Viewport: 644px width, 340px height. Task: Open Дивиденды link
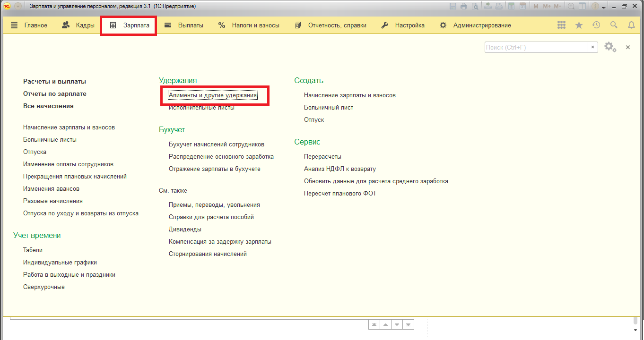pos(185,229)
